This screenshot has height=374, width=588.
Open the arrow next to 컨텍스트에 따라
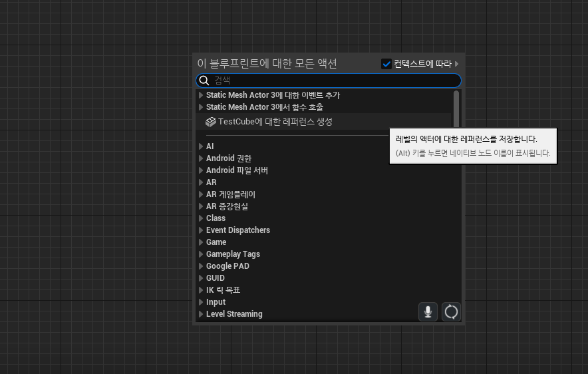pos(456,64)
